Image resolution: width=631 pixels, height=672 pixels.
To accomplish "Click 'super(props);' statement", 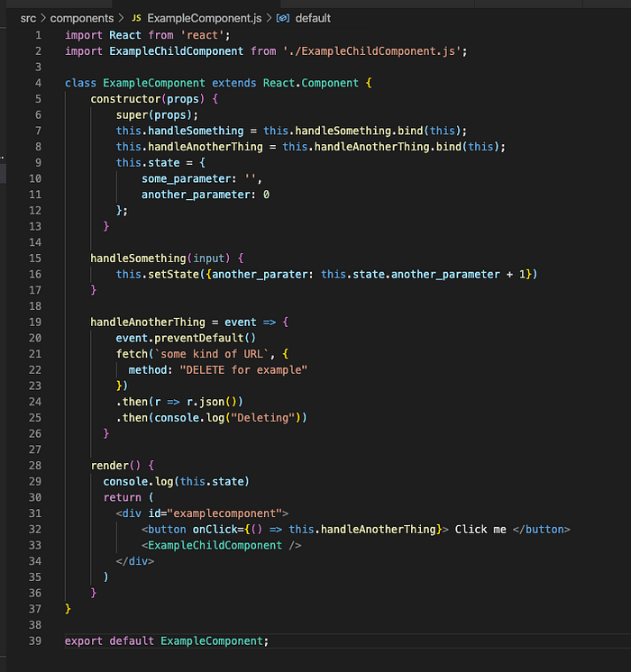I will pos(157,115).
